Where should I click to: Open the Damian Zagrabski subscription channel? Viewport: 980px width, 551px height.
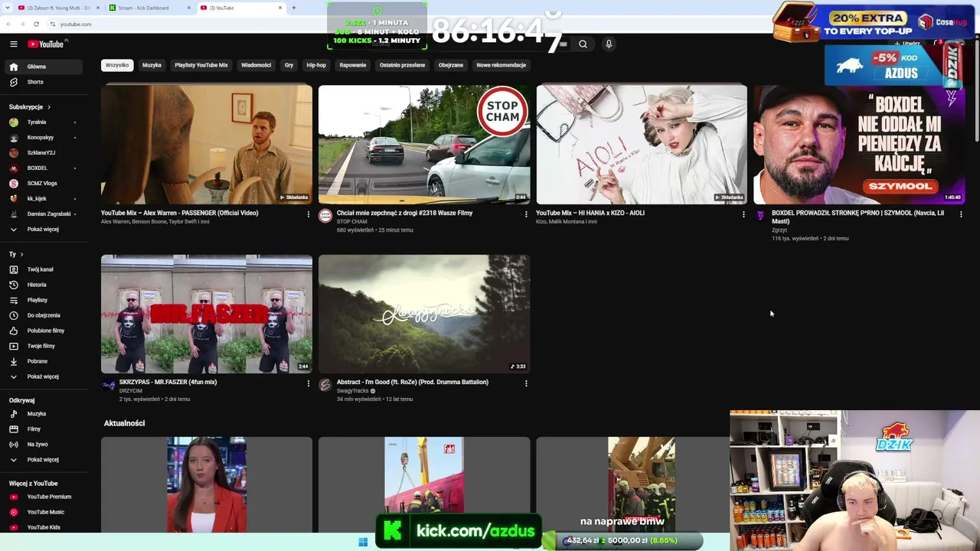coord(43,214)
